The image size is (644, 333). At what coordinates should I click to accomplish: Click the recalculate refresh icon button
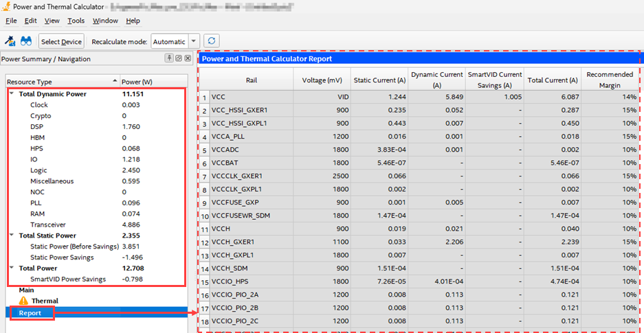pyautogui.click(x=212, y=41)
